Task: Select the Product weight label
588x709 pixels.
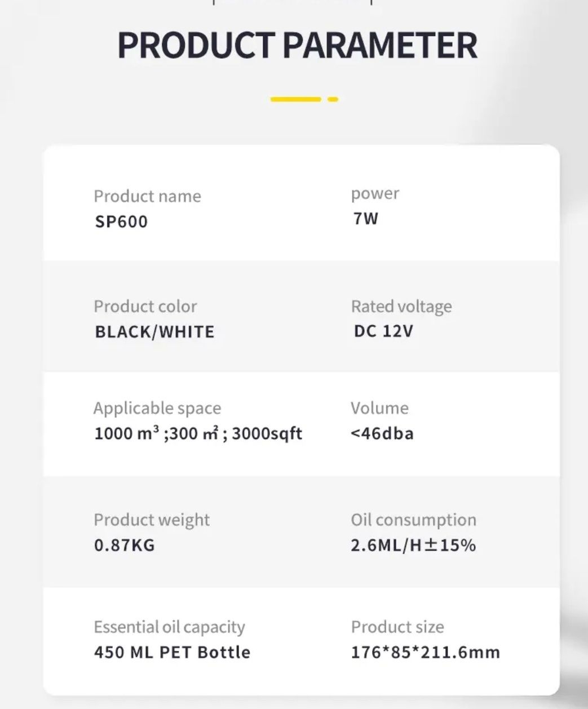Action: pyautogui.click(x=152, y=520)
